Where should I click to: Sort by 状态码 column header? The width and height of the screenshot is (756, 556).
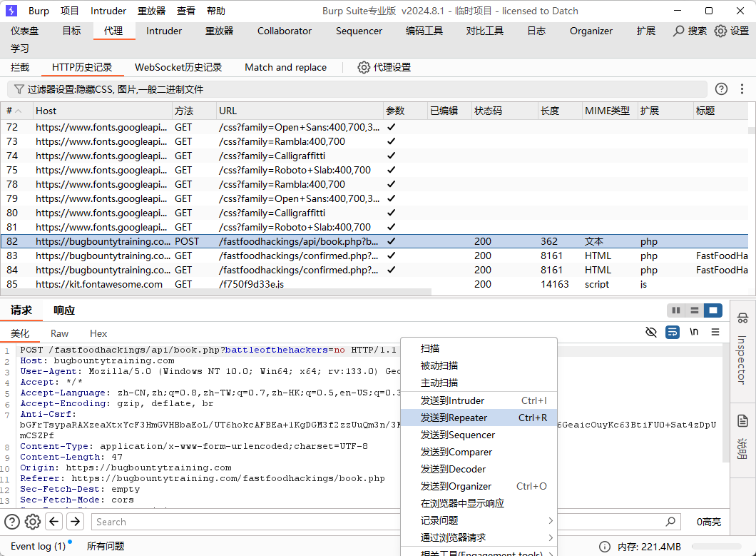pyautogui.click(x=504, y=111)
